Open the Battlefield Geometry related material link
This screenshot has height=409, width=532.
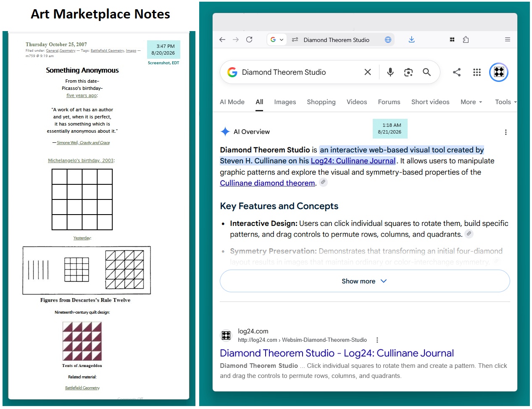point(82,388)
